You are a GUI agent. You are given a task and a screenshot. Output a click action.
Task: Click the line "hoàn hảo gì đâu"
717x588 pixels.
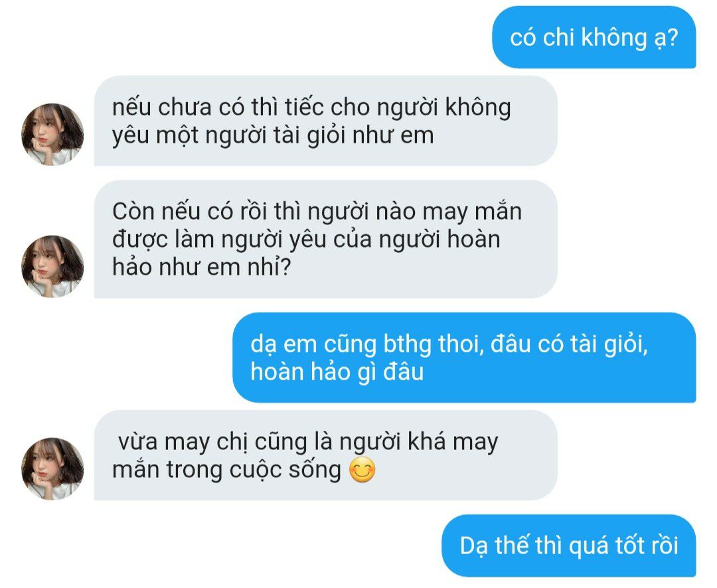coord(337,372)
